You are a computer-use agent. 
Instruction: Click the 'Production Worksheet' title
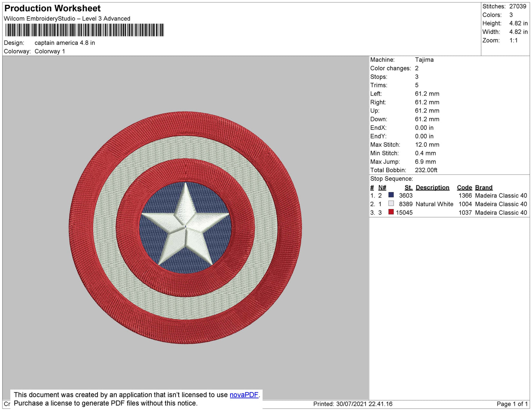[52, 8]
